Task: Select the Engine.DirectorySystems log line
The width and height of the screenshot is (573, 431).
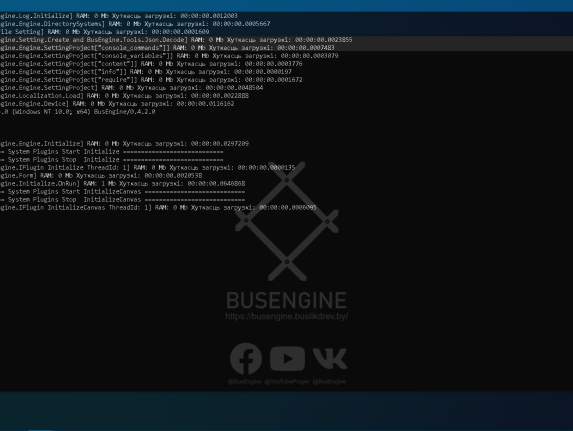Action: (135, 24)
